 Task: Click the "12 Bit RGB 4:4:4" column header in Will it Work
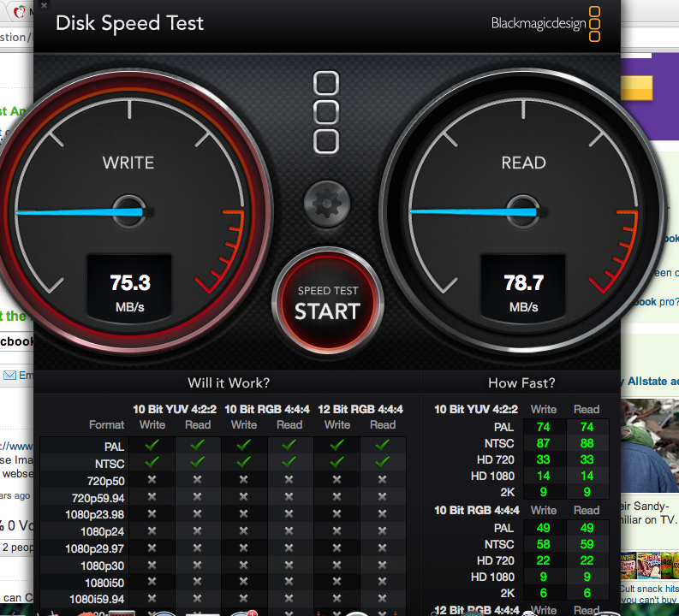360,409
